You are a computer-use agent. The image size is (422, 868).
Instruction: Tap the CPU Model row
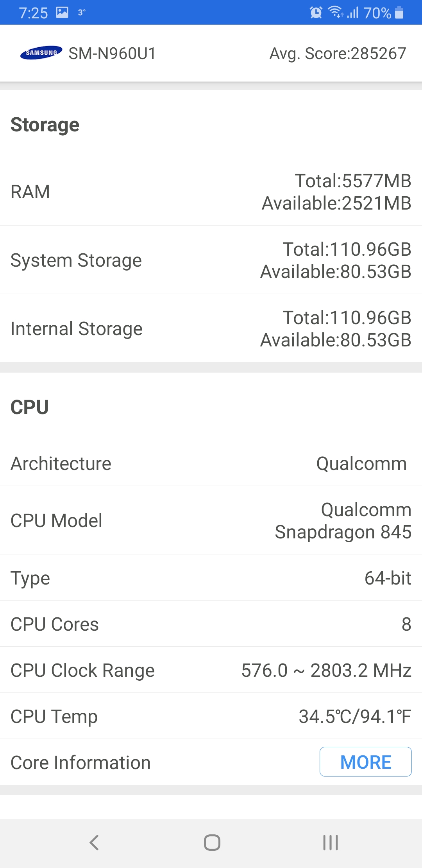coord(211,521)
